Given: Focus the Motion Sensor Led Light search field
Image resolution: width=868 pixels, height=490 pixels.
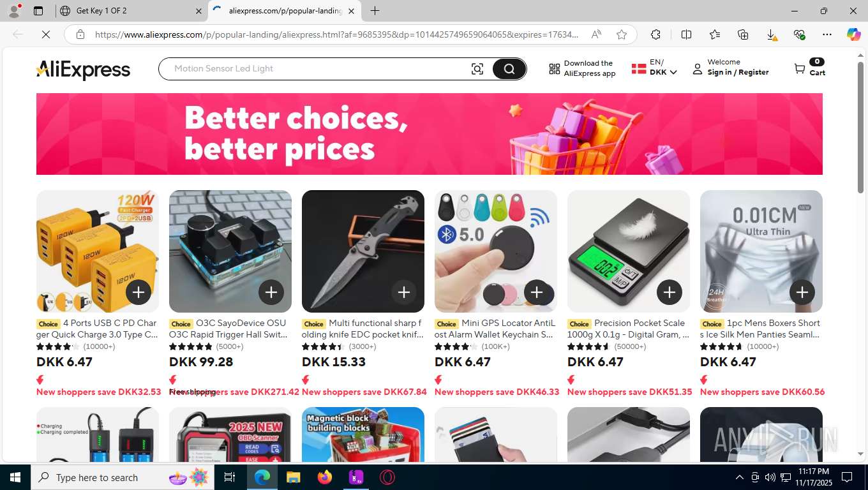Looking at the screenshot, I should (316, 69).
